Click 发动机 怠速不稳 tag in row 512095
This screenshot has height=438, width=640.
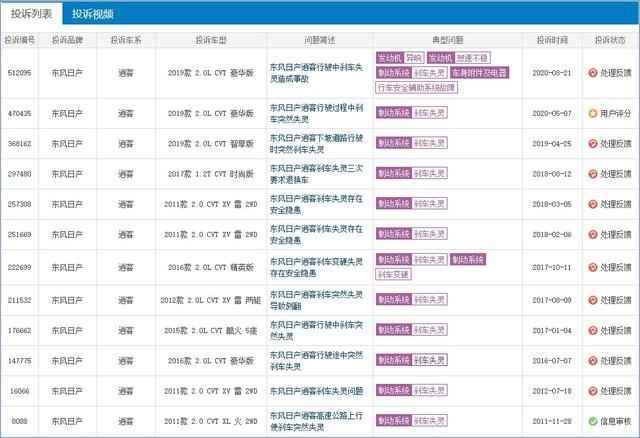[459, 58]
